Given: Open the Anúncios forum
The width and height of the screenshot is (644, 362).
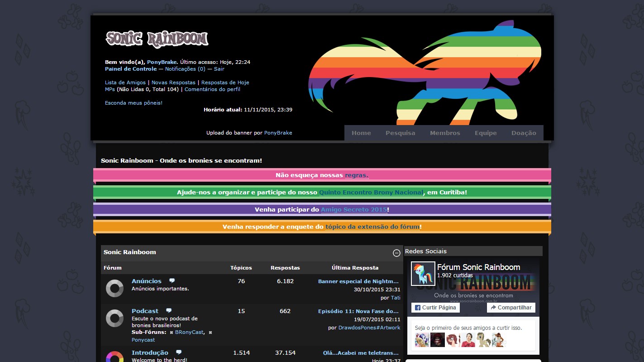Looking at the screenshot, I should click(x=147, y=281).
